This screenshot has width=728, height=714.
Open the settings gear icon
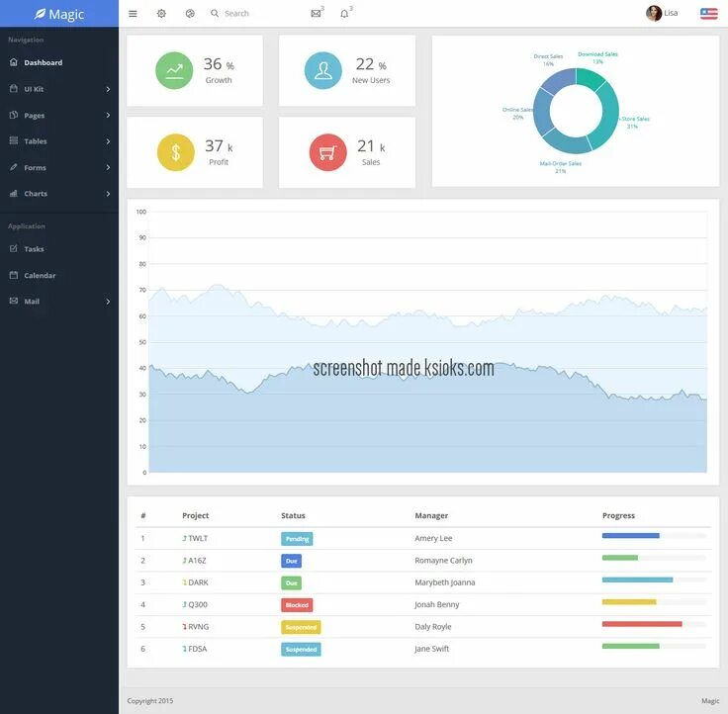(x=161, y=14)
